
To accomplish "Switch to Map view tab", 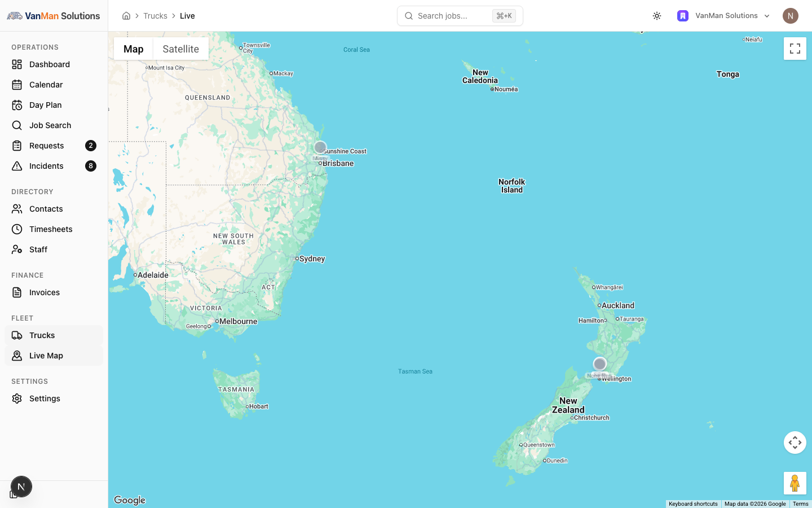I will pyautogui.click(x=134, y=49).
